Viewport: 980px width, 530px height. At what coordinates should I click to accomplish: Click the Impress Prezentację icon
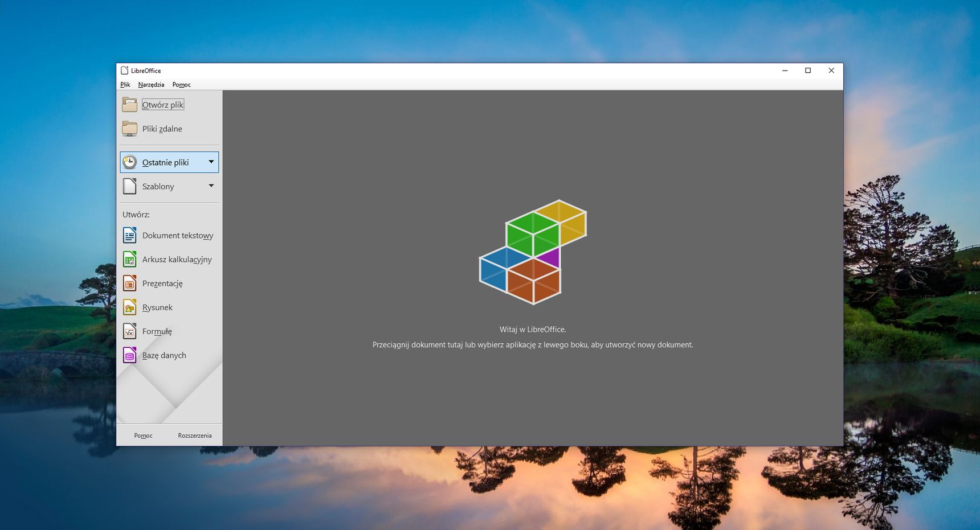130,283
